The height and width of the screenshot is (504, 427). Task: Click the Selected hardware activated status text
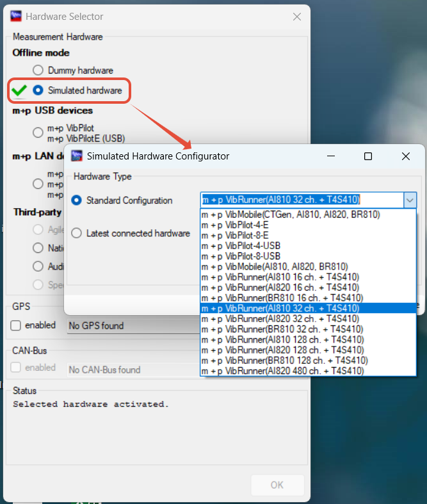pos(91,404)
